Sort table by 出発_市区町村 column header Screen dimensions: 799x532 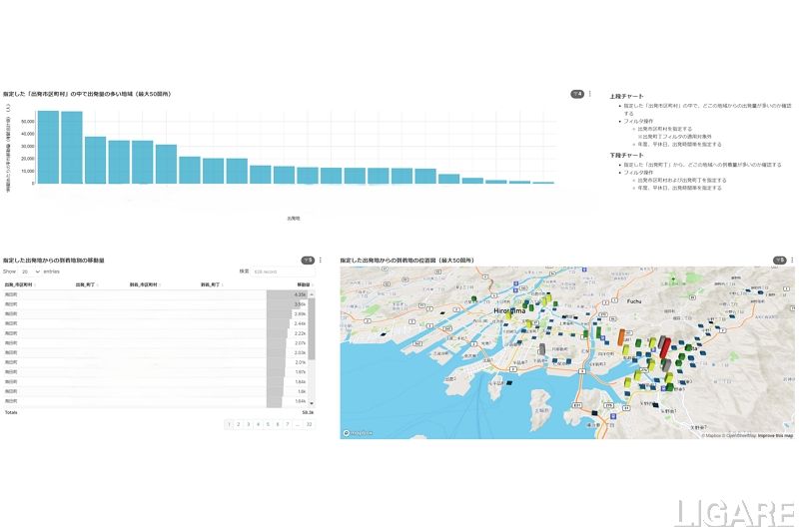click(x=19, y=284)
